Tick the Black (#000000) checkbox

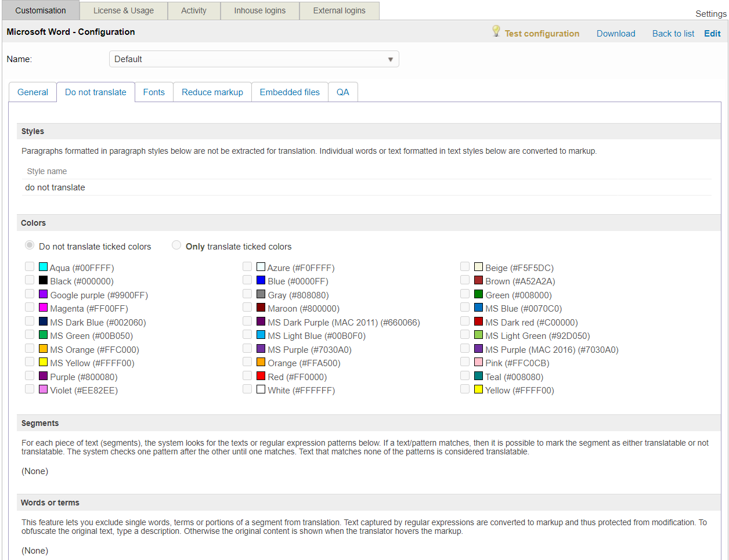click(x=30, y=280)
